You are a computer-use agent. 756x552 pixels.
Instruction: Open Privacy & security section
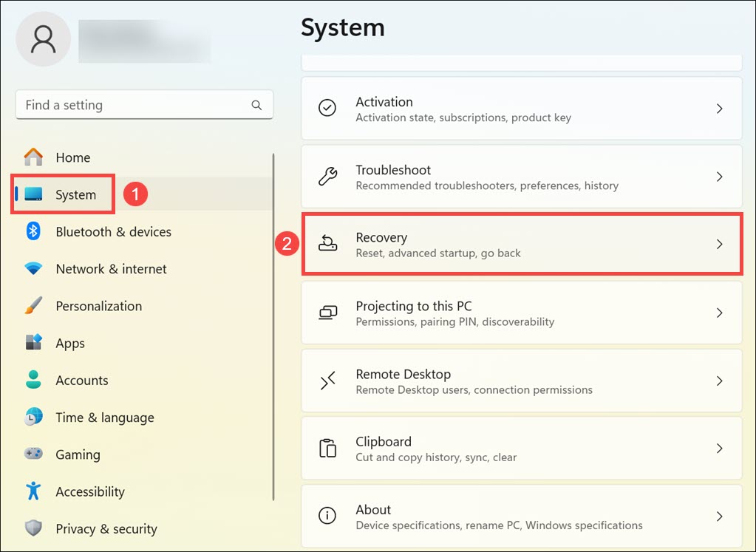106,529
